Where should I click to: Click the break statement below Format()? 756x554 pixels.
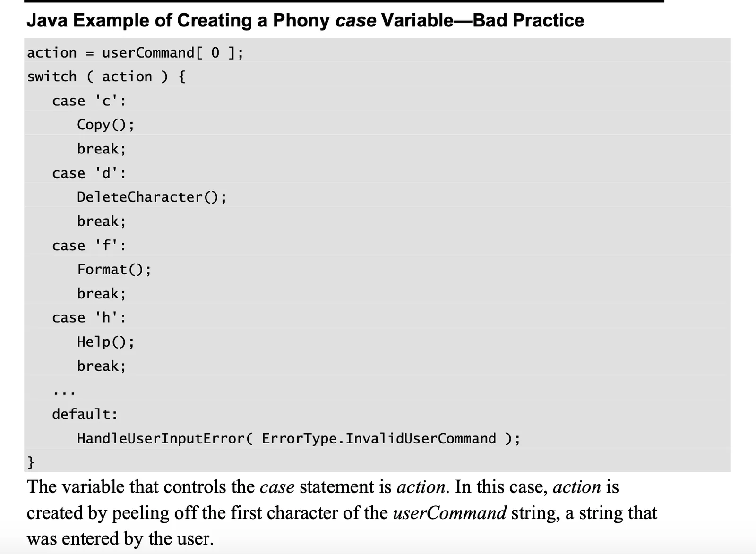(102, 293)
